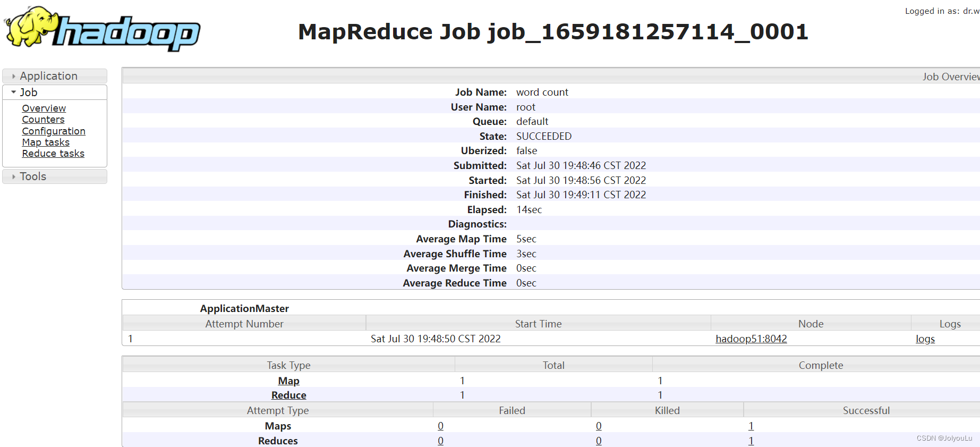This screenshot has width=980, height=447.
Task: Open successful Reduces attempts count
Action: click(x=751, y=441)
